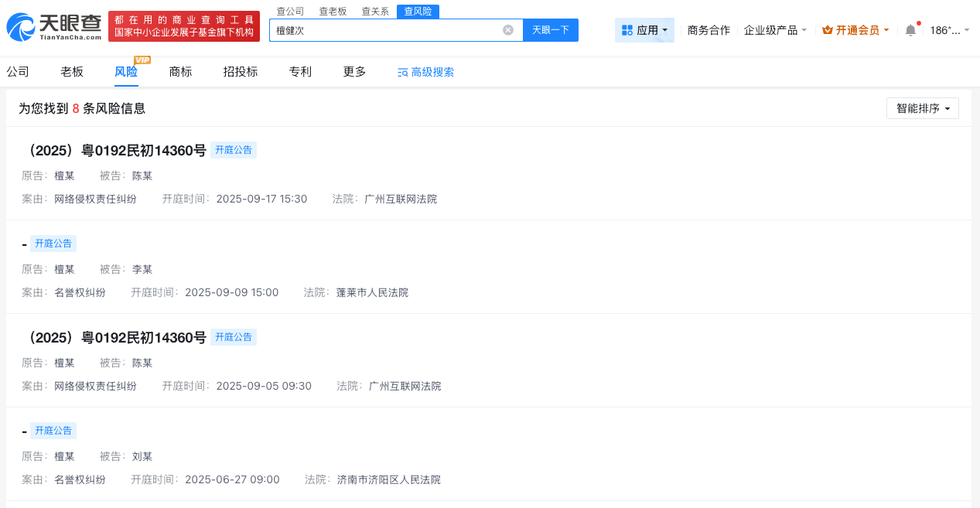Open the 智能排序 sorting dropdown

coord(922,108)
